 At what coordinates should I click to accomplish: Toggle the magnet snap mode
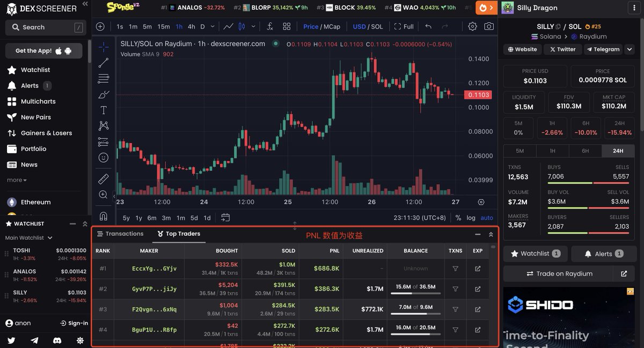pyautogui.click(x=104, y=216)
